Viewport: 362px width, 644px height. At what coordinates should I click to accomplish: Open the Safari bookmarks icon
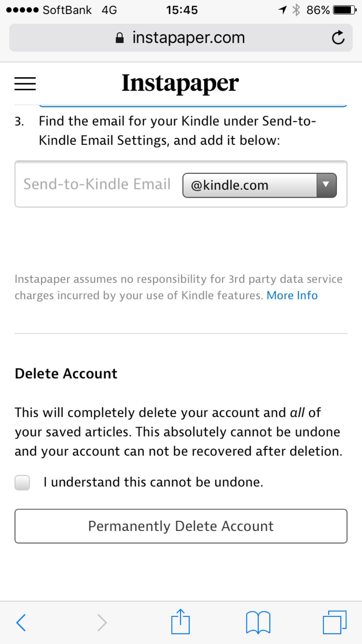coord(258,622)
